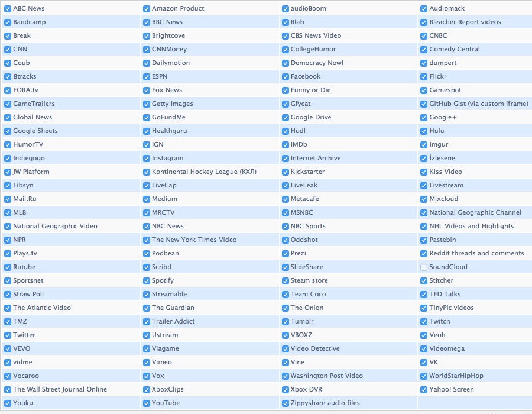The width and height of the screenshot is (532, 414).
Task: Toggle the Comedy Central checkbox
Action: pyautogui.click(x=424, y=50)
